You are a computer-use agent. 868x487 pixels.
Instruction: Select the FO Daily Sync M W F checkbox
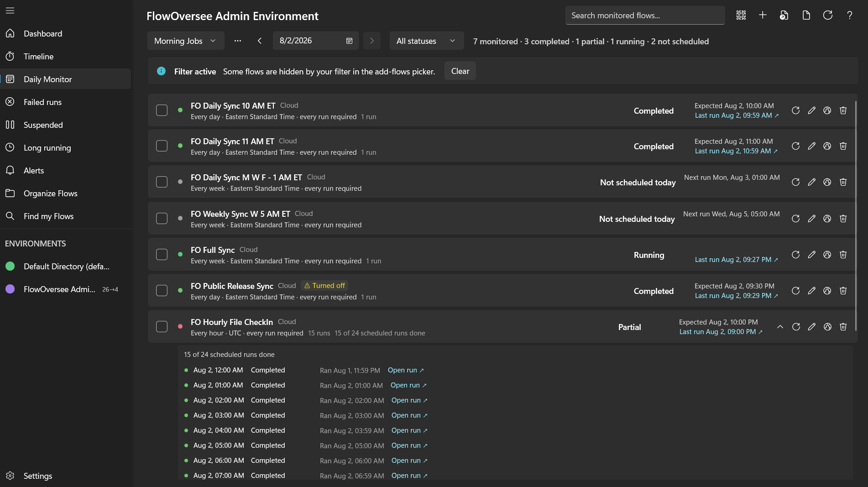(x=162, y=182)
